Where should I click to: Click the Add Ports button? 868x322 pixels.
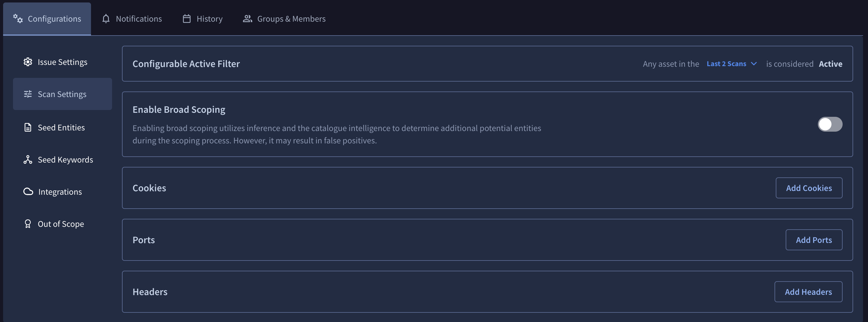pyautogui.click(x=814, y=240)
